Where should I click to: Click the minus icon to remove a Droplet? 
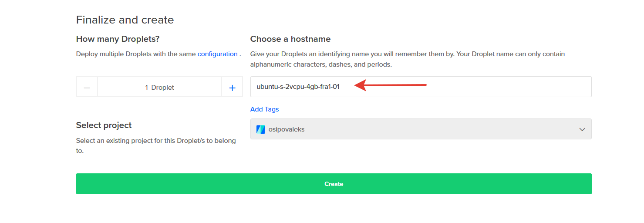(87, 88)
